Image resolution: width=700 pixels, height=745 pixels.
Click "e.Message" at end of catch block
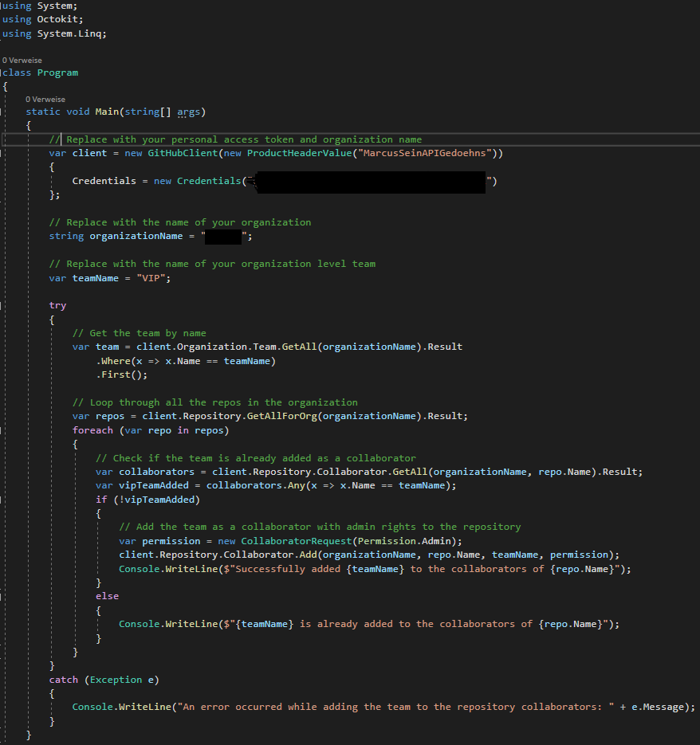coord(658,707)
